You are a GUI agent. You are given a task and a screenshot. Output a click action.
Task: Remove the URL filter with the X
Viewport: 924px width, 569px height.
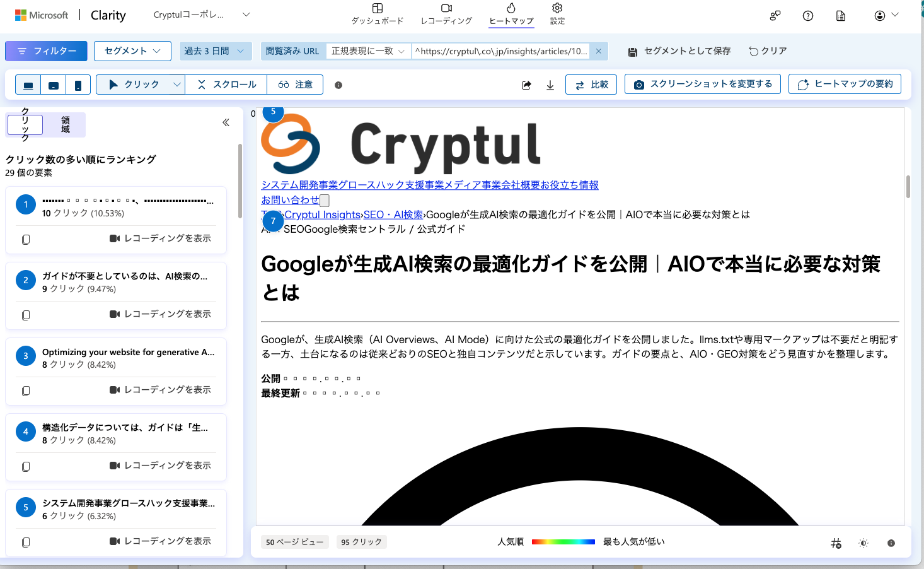[599, 51]
